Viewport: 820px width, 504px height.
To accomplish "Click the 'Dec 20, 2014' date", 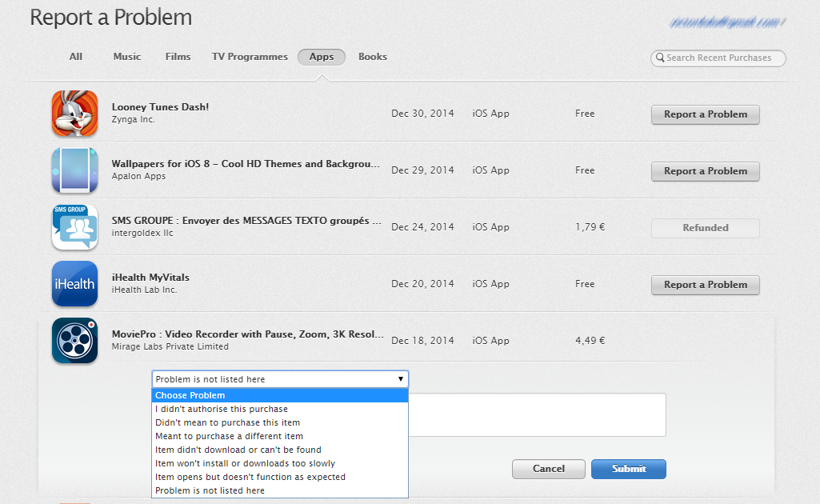I will (x=422, y=284).
